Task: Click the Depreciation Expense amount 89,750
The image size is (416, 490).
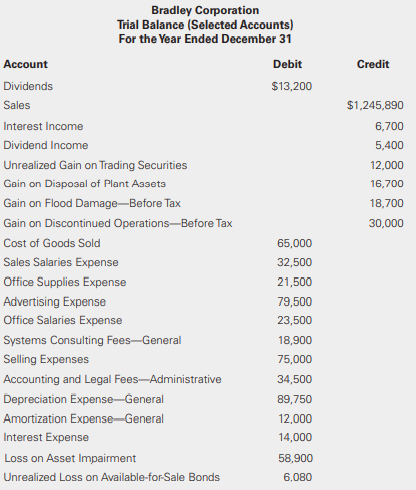Action: [x=295, y=399]
